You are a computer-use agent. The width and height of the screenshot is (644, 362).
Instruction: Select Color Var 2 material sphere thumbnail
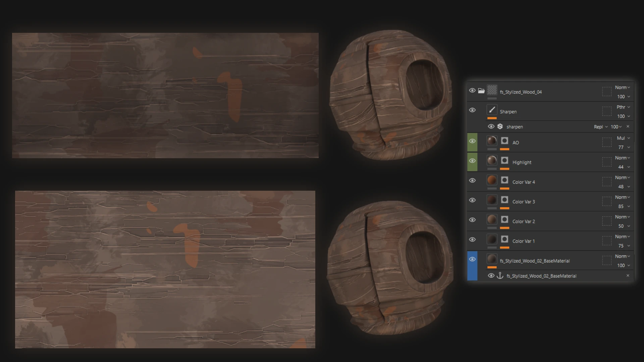click(492, 220)
